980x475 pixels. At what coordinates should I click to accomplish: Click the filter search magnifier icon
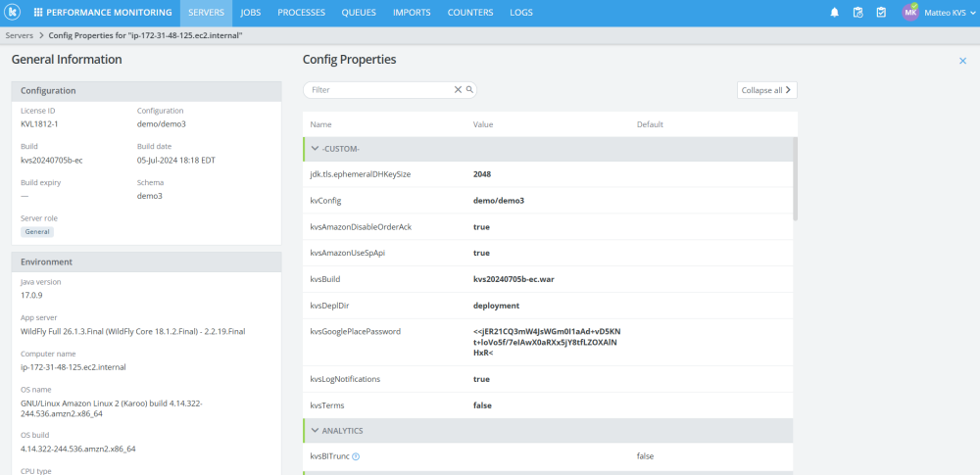[469, 90]
